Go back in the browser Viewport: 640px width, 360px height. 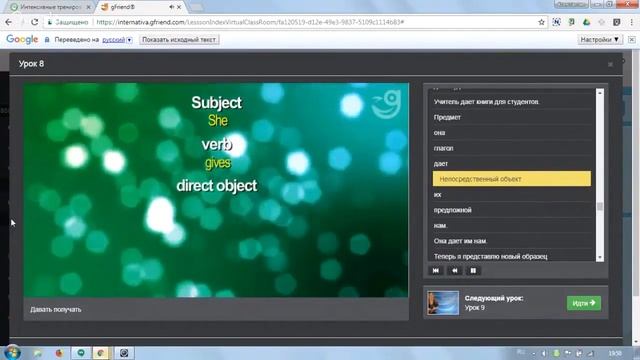tap(9, 22)
